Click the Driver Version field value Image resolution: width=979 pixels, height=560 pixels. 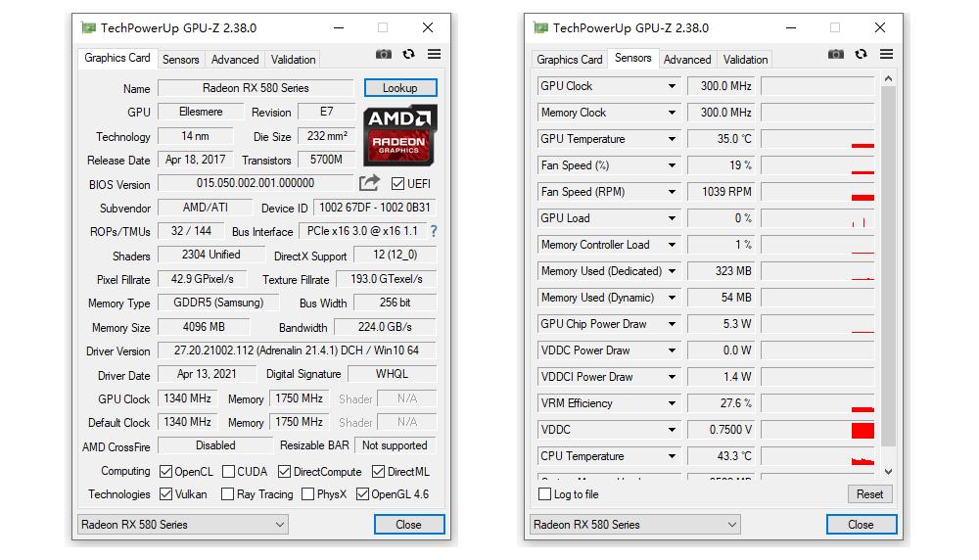[297, 350]
